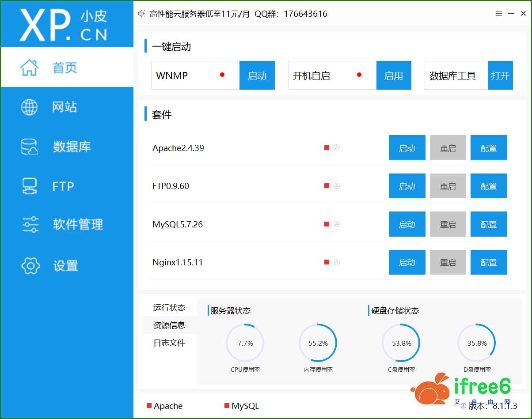Select the database icon in sidebar
The height and width of the screenshot is (419, 532).
click(x=30, y=147)
